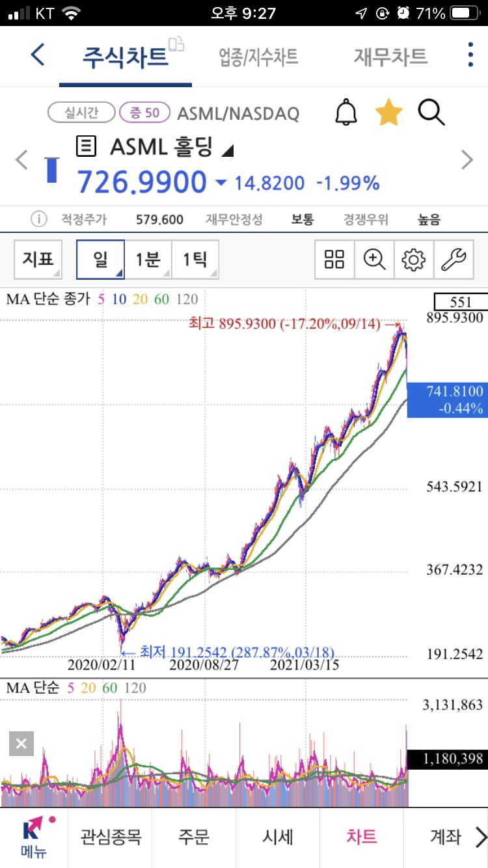Tap copy icon next to 주식차트 tab
Screen dimensions: 488x868
point(176,44)
